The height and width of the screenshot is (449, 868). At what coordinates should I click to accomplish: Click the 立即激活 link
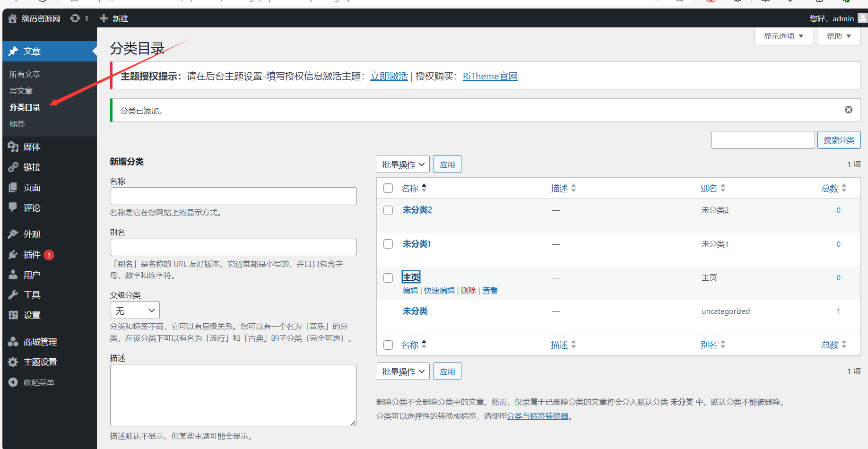click(x=389, y=76)
